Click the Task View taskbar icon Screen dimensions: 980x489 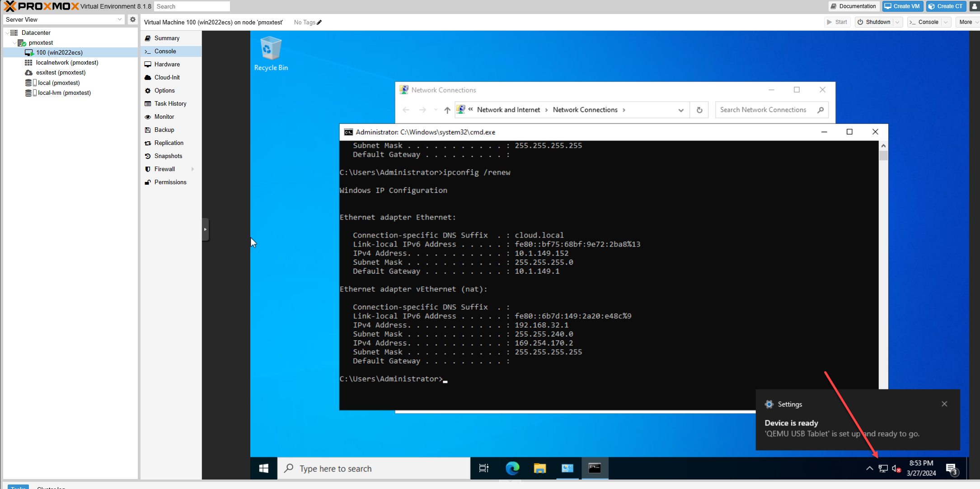coord(484,468)
